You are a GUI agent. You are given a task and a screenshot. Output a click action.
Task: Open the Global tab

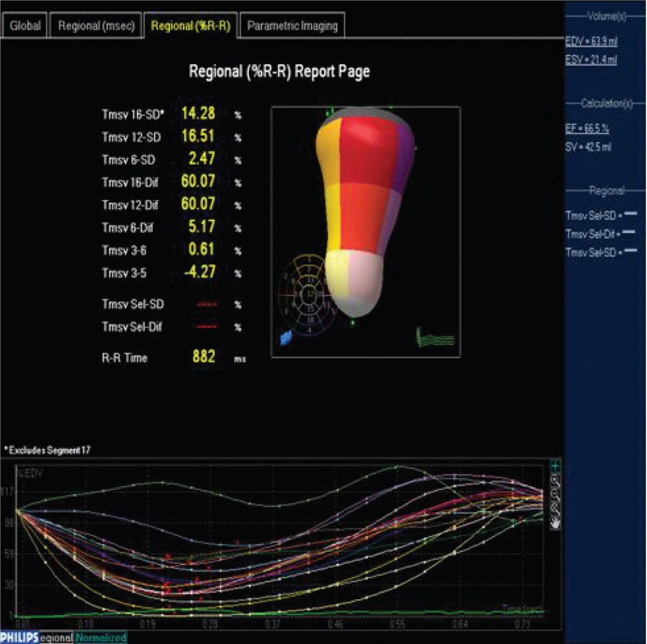point(26,26)
